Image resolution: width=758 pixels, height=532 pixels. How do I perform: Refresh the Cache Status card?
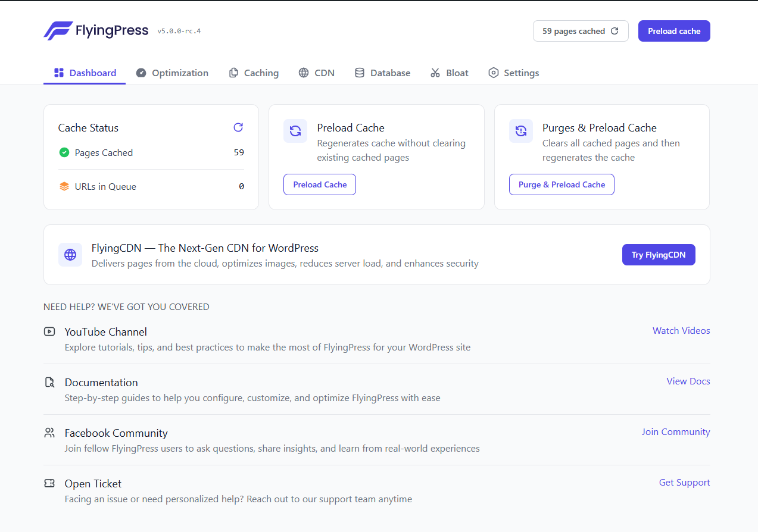point(238,127)
